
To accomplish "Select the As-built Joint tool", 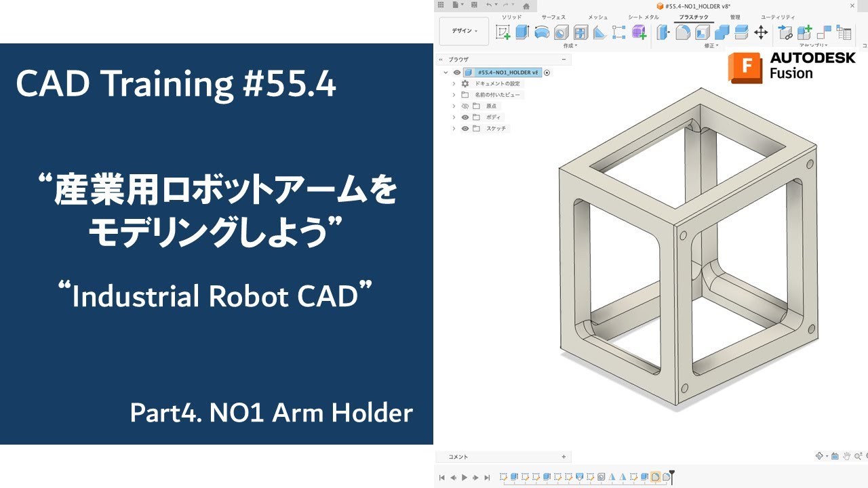I will 825,32.
